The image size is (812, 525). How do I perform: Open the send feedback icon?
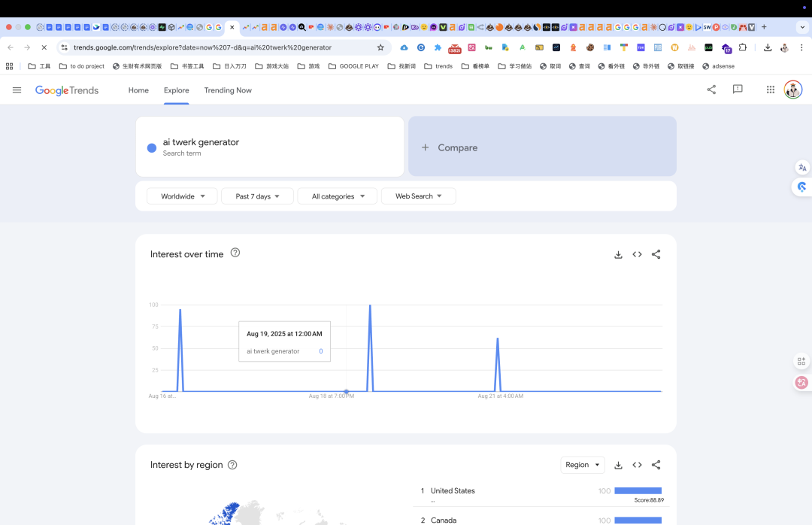pyautogui.click(x=738, y=90)
